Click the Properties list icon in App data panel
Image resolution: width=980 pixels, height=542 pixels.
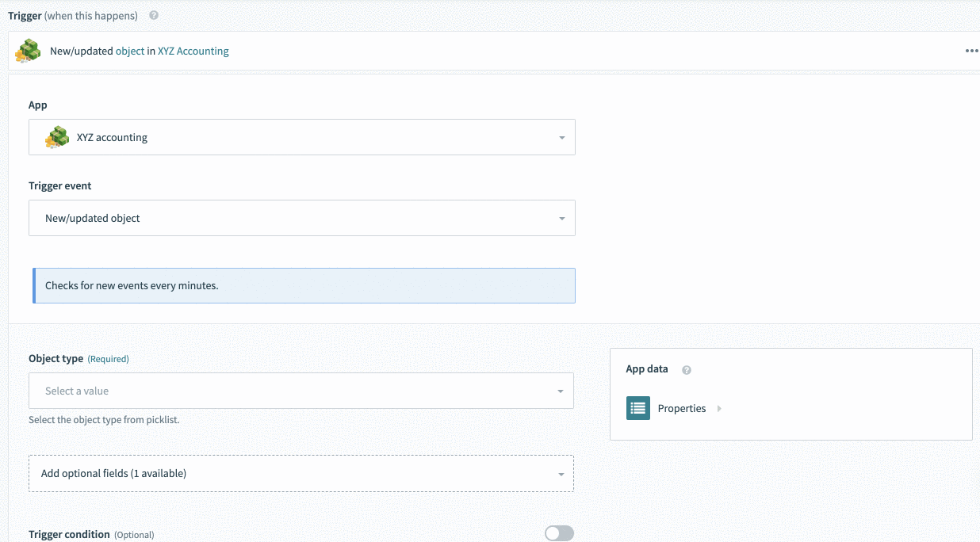pyautogui.click(x=637, y=407)
